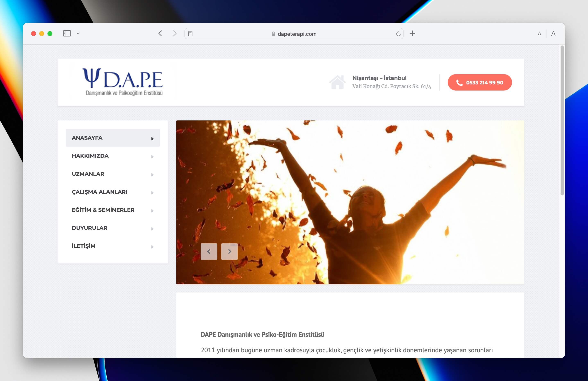Viewport: 588px width, 381px height.
Task: Click the Vali Konağı Cd. address text
Action: (x=392, y=86)
